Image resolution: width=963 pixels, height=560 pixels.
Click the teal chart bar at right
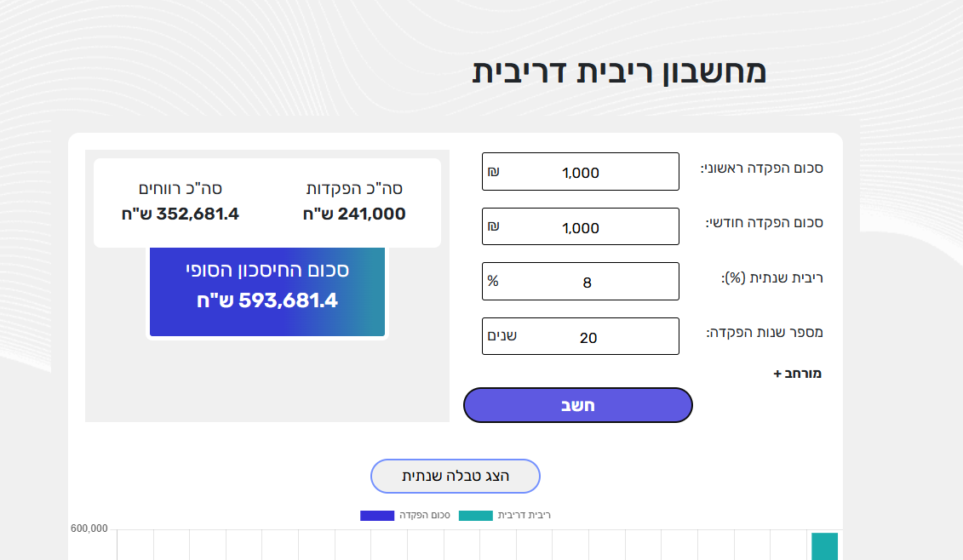(x=824, y=546)
